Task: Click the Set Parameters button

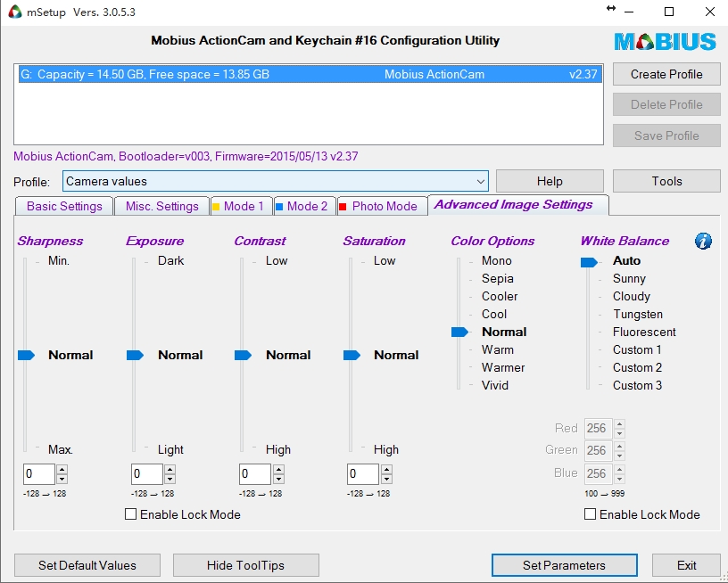Action: [564, 565]
